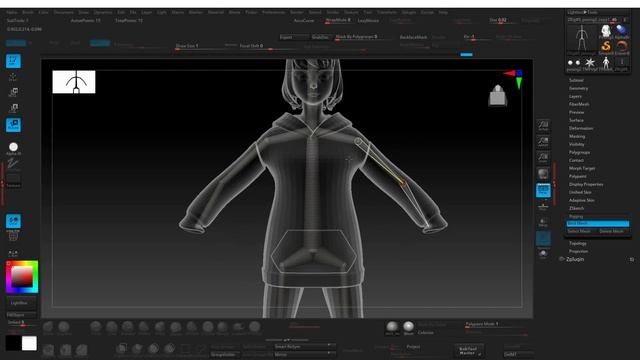Expand the Zplugin palette header
Screen dimensions: 640x360
tap(575, 259)
